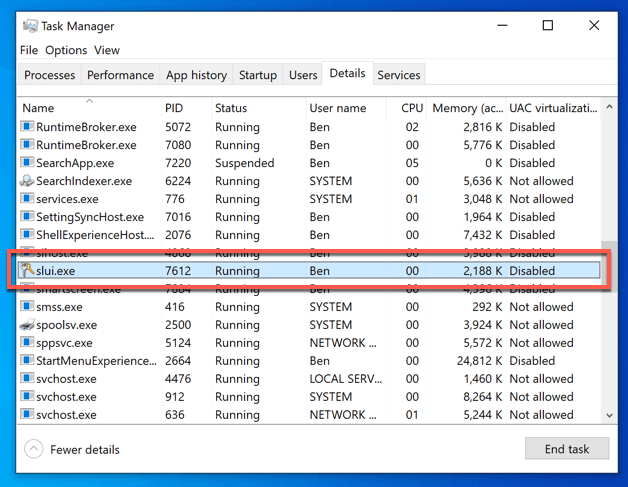
Task: Click the Task Manager title bar icon
Action: click(x=29, y=26)
